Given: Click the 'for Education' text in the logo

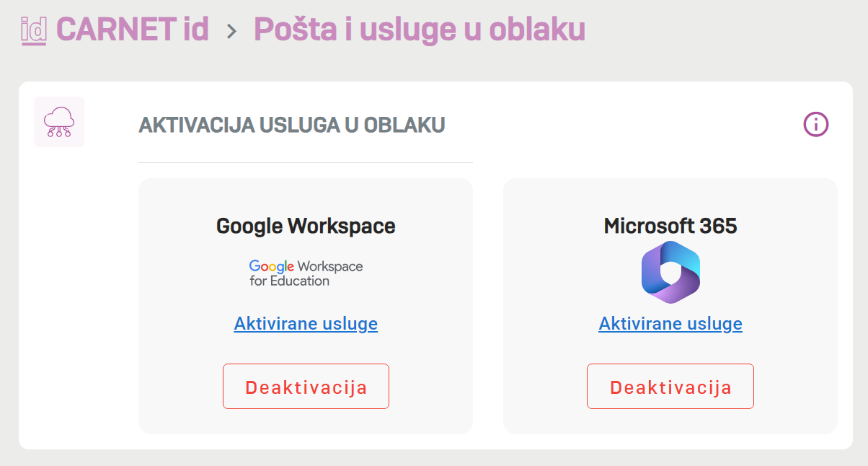Looking at the screenshot, I should click(x=289, y=281).
